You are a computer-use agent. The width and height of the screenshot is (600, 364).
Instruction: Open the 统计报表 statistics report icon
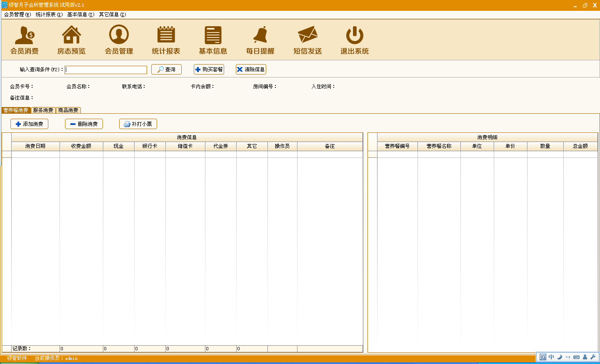click(x=166, y=40)
